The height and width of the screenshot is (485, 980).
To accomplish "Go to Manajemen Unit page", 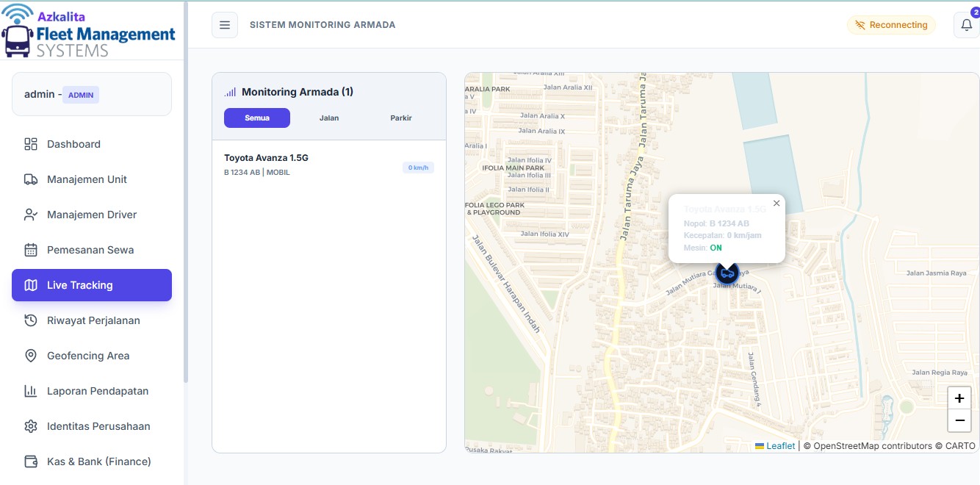I will point(92,179).
